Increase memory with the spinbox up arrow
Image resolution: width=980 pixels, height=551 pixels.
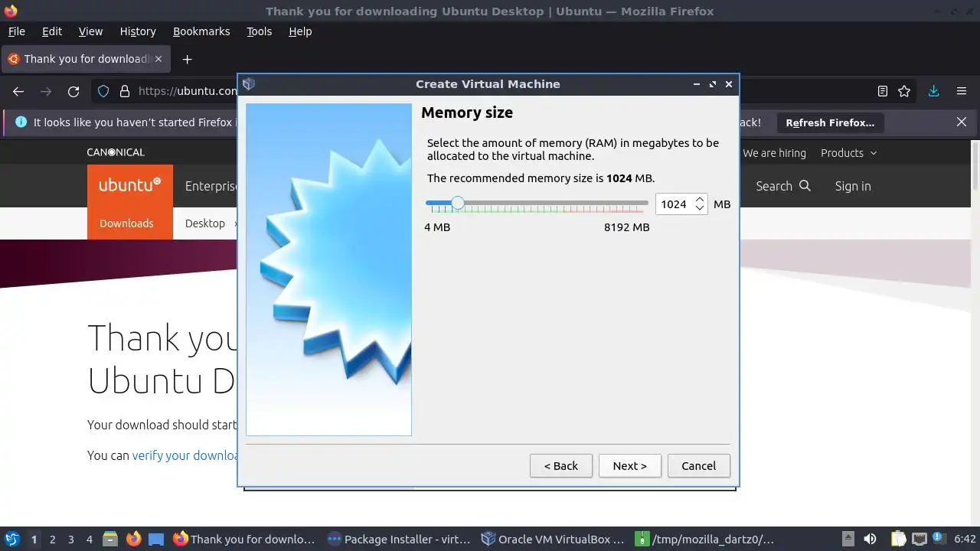pyautogui.click(x=700, y=200)
